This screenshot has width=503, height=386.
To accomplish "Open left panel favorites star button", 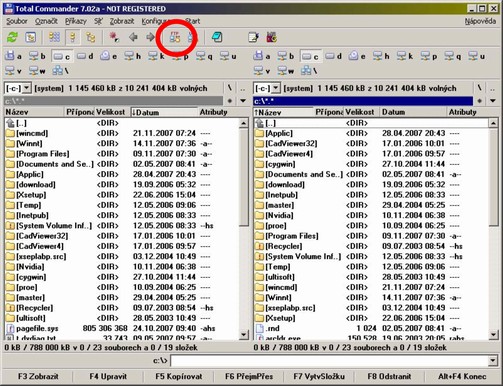I will click(230, 101).
